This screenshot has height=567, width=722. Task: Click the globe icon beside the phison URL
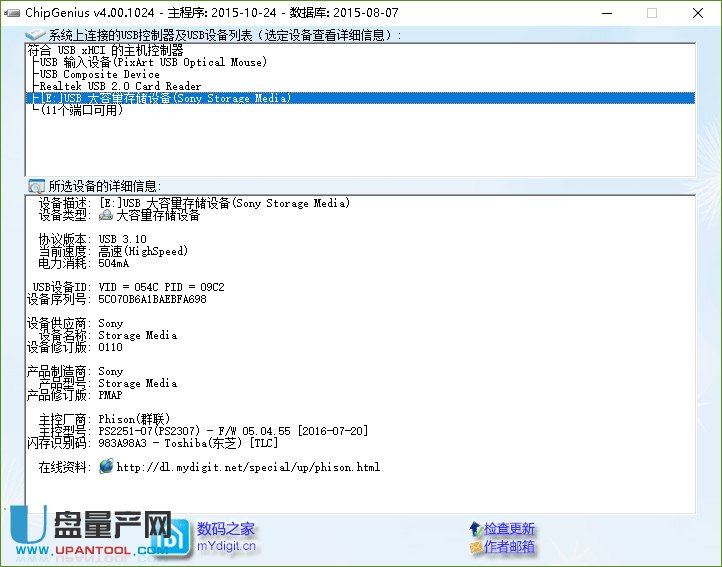click(106, 467)
